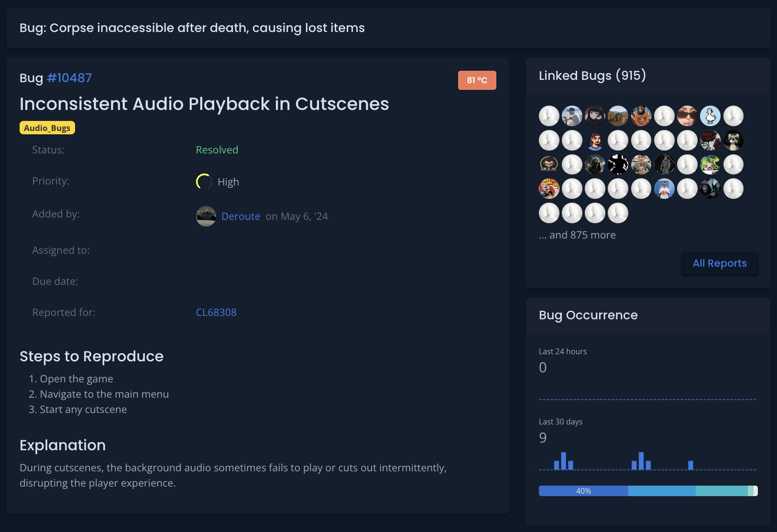Click Deroute's tank avatar thumbnail
The height and width of the screenshot is (532, 777).
point(206,216)
